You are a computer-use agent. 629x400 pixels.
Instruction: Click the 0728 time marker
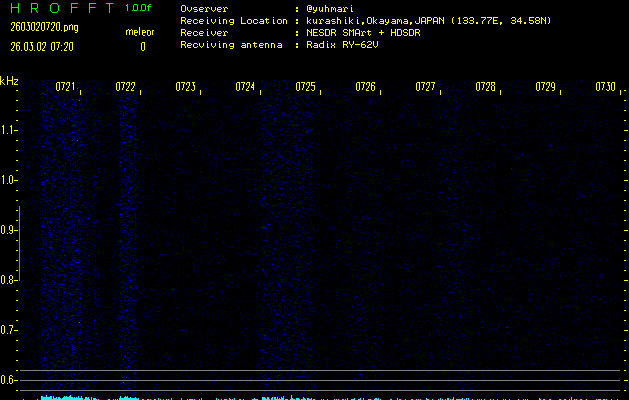click(485, 87)
